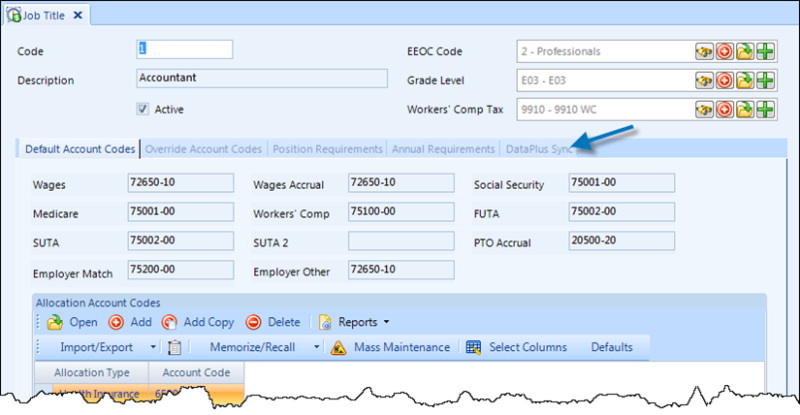Viewport: 800px width, 415px height.
Task: Click the Description text field
Action: coord(260,80)
